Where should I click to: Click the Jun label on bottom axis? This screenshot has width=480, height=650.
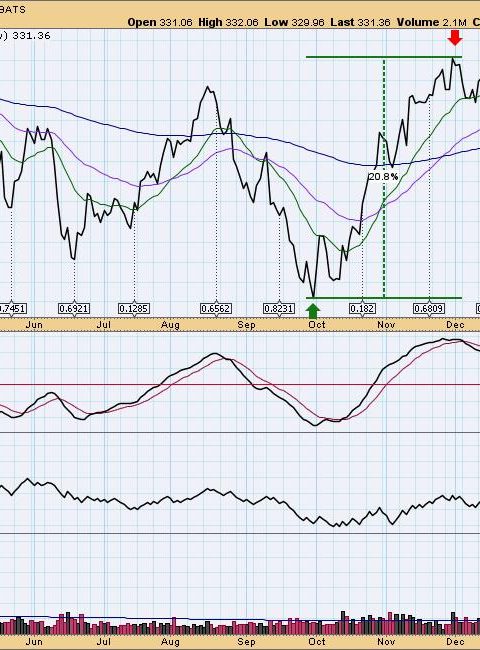point(34,642)
